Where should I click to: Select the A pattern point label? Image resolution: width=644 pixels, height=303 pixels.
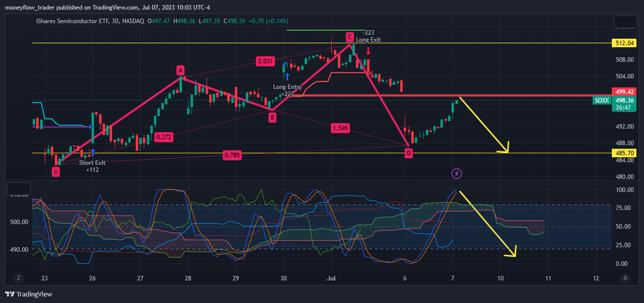point(180,70)
